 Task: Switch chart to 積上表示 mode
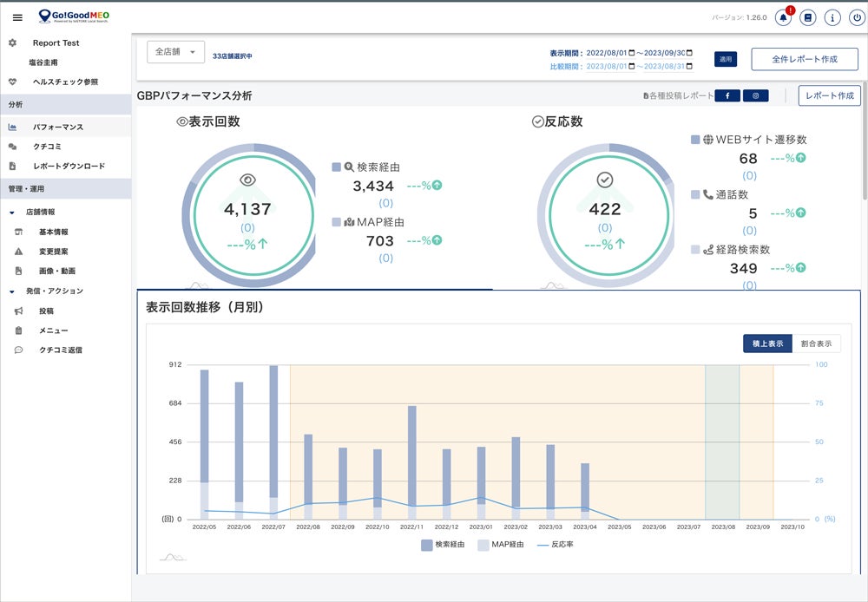click(x=767, y=344)
